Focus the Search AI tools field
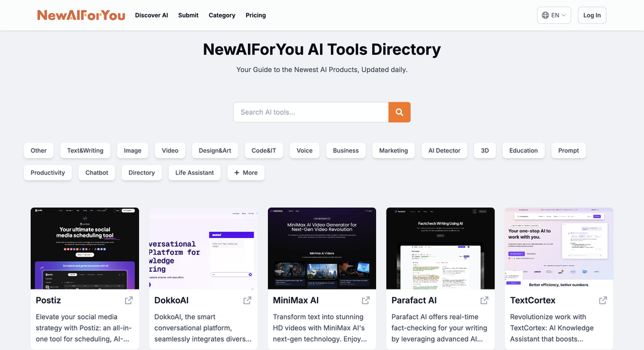644x350 pixels. tap(311, 112)
